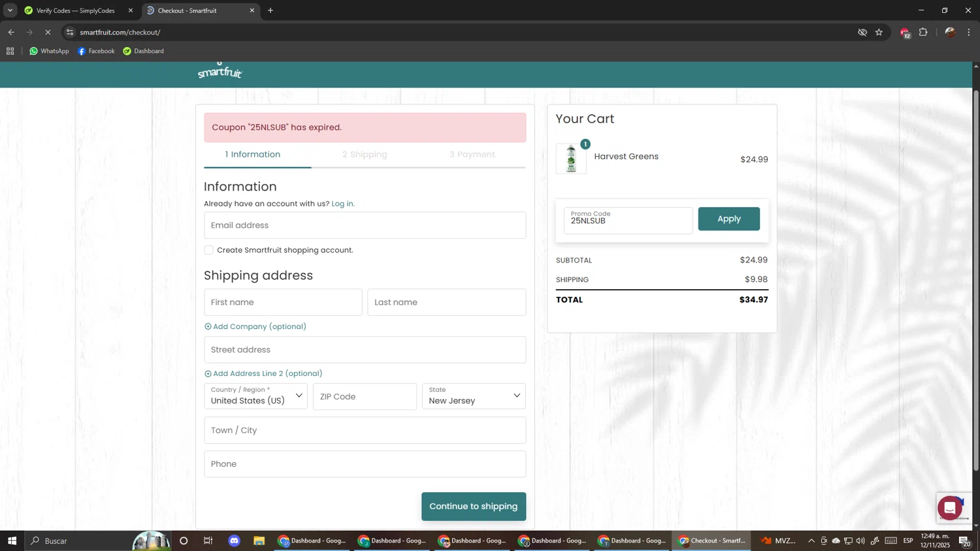980x551 pixels.
Task: Open the Facebook bookmark
Action: click(96, 51)
